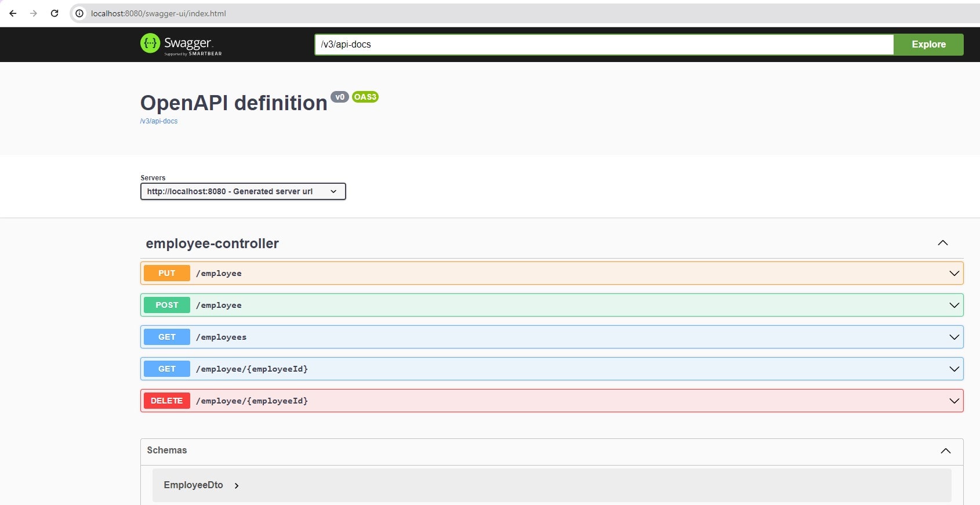
Task: Click the DELETE row's /employee/{employeeId} path
Action: (252, 401)
